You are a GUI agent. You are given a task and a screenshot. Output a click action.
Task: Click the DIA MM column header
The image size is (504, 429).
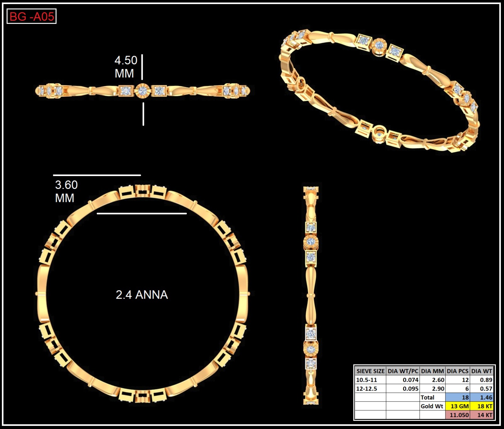[432, 371]
